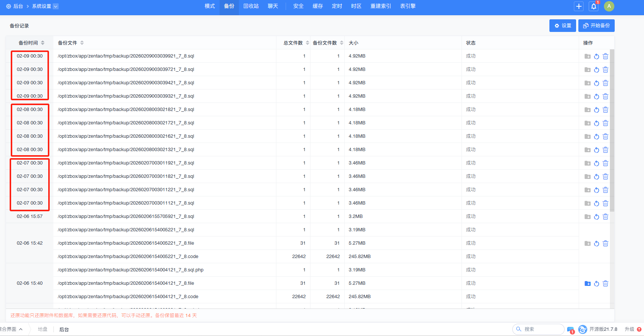Click the file path ending 154005221_7_8.file
This screenshot has height=336, width=644.
tap(126, 243)
